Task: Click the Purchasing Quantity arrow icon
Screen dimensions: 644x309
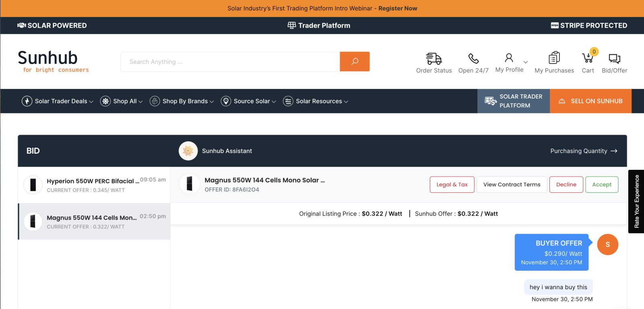Action: click(x=614, y=151)
